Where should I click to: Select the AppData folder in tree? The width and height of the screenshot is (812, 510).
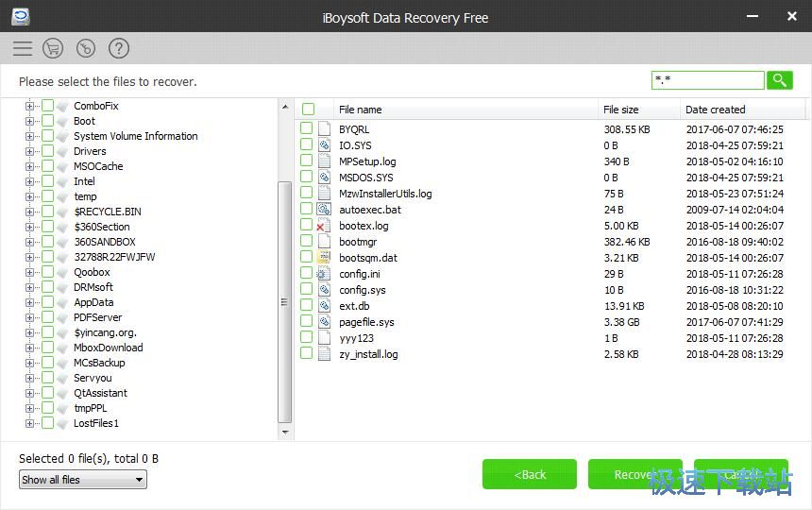click(x=93, y=302)
